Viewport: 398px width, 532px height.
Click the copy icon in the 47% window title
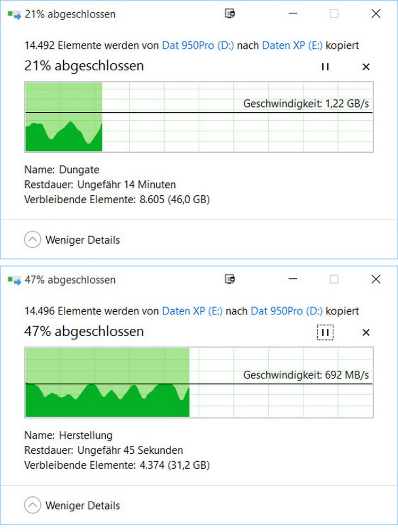(14, 280)
